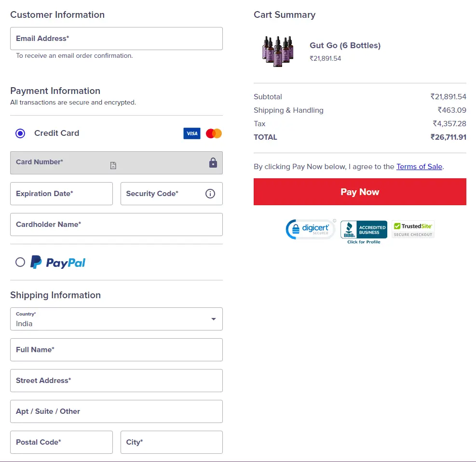Click the lock icon in Card Number

pyautogui.click(x=213, y=163)
